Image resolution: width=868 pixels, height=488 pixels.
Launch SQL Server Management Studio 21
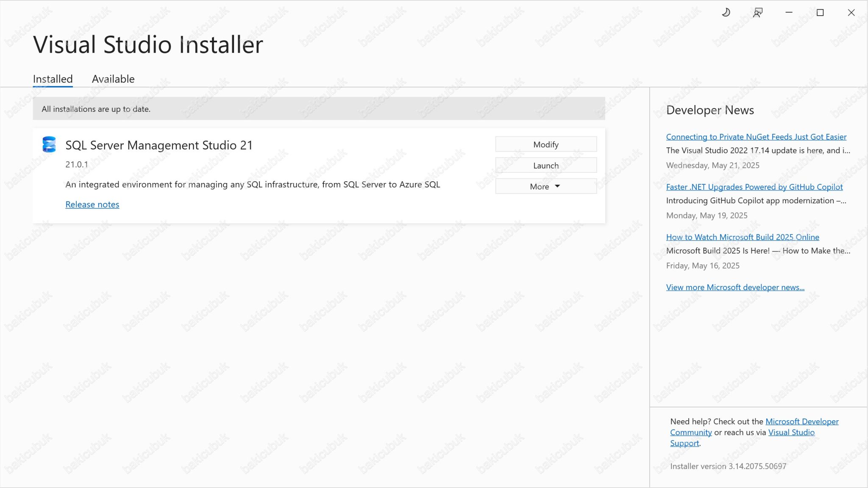(545, 165)
